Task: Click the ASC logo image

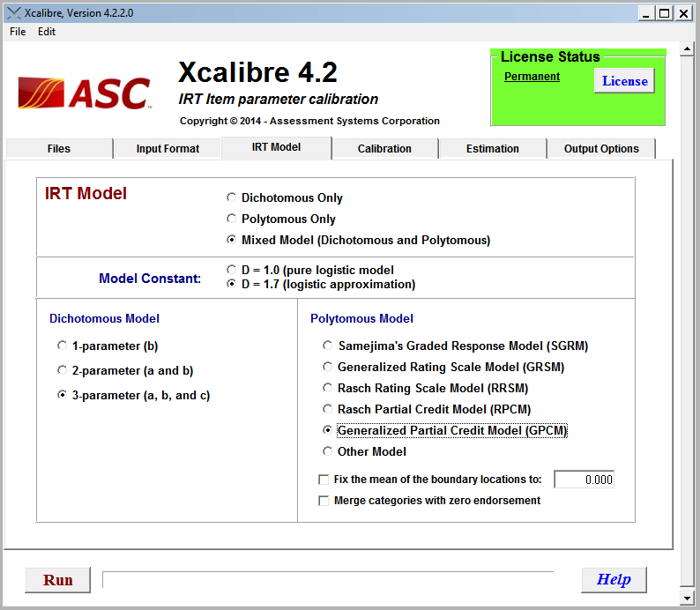Action: coord(84,93)
